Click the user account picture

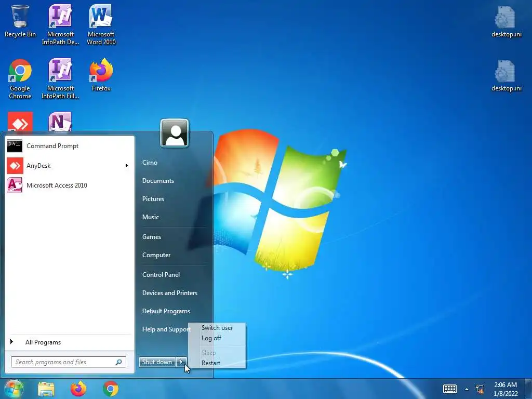[x=175, y=133]
